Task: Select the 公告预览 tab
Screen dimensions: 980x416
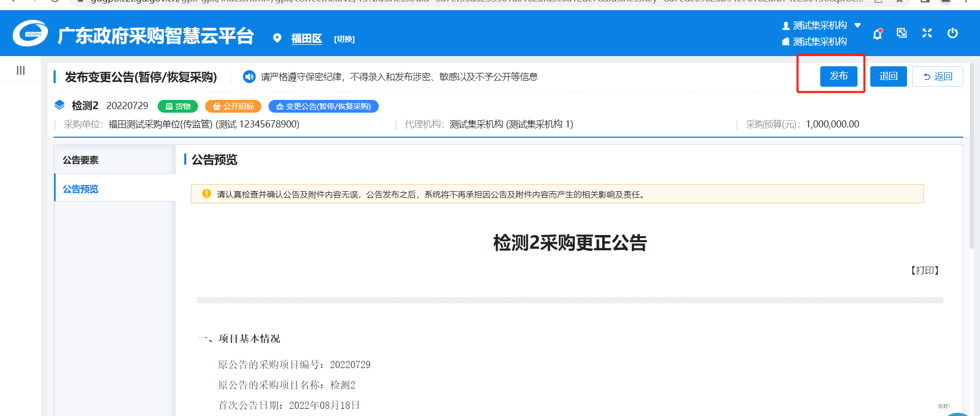Action: coord(81,189)
